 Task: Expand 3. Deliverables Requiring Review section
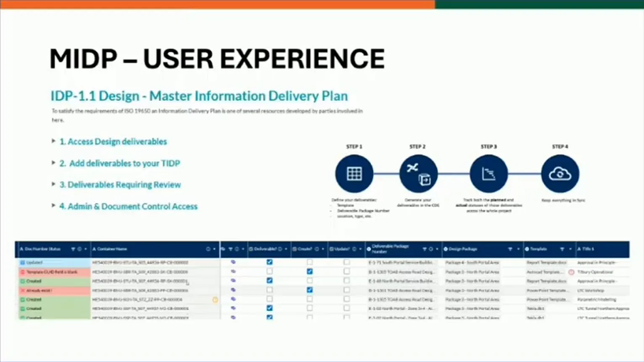click(53, 184)
